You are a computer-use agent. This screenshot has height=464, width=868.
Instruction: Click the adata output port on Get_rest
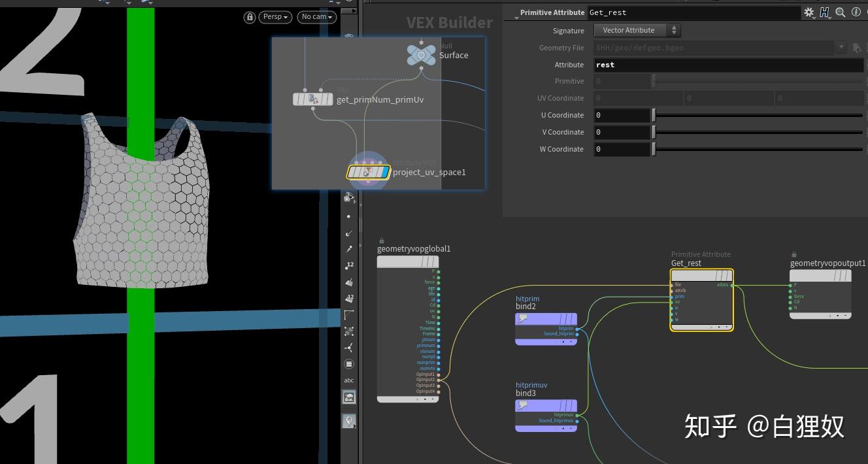pos(732,285)
